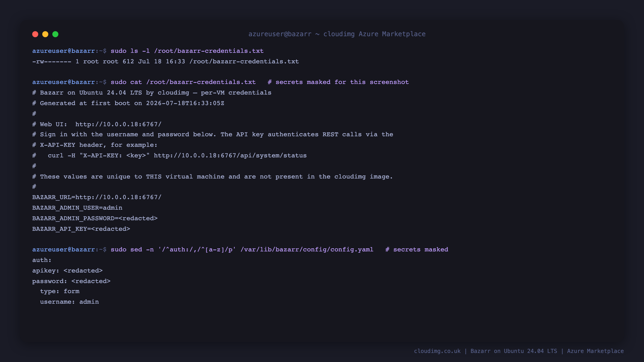Click the green maximize window dot

55,34
